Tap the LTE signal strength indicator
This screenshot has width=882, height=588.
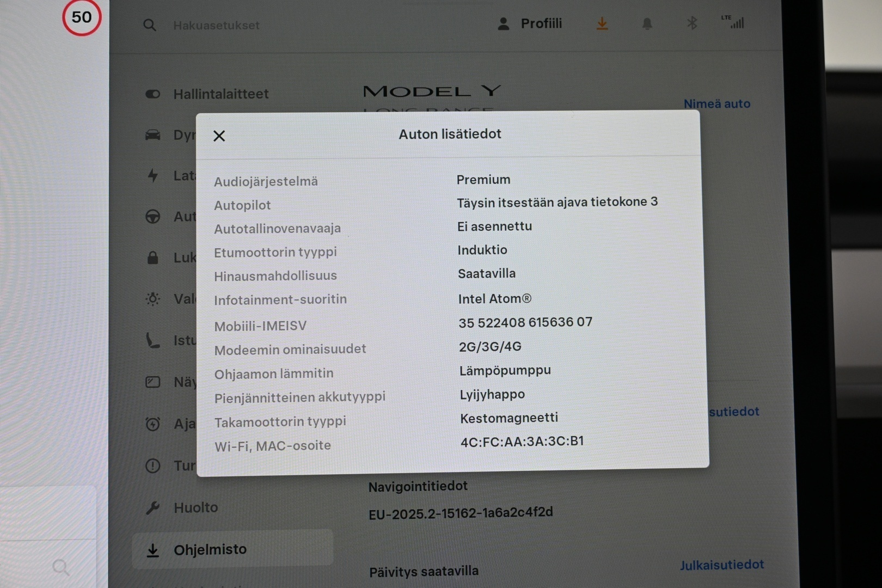coord(733,22)
